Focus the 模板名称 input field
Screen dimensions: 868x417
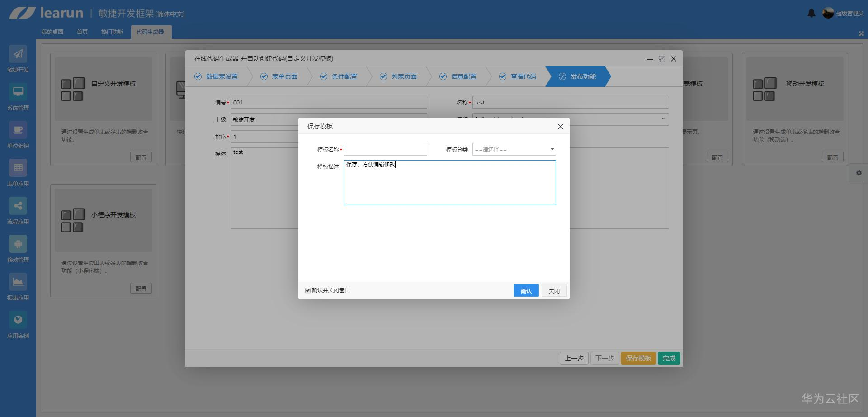tap(385, 149)
